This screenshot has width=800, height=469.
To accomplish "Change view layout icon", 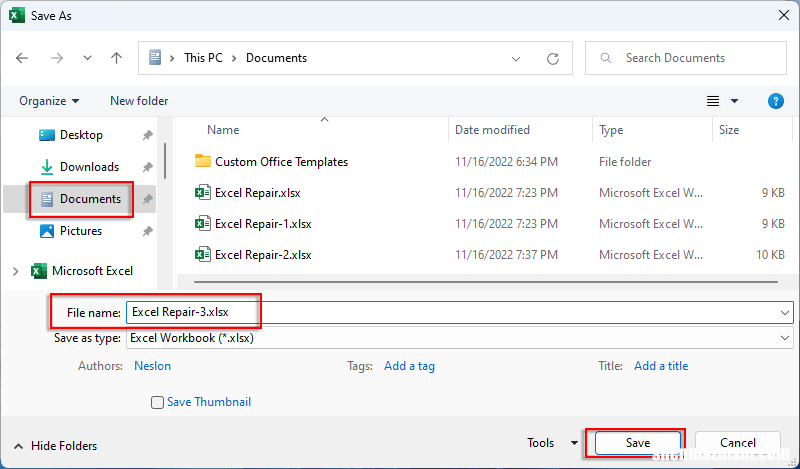I will click(x=713, y=101).
